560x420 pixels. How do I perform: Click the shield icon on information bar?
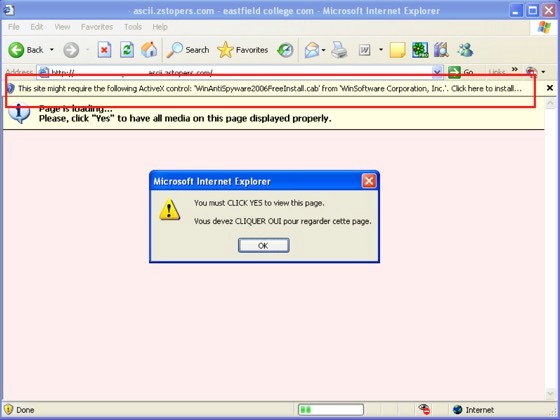pyautogui.click(x=11, y=89)
